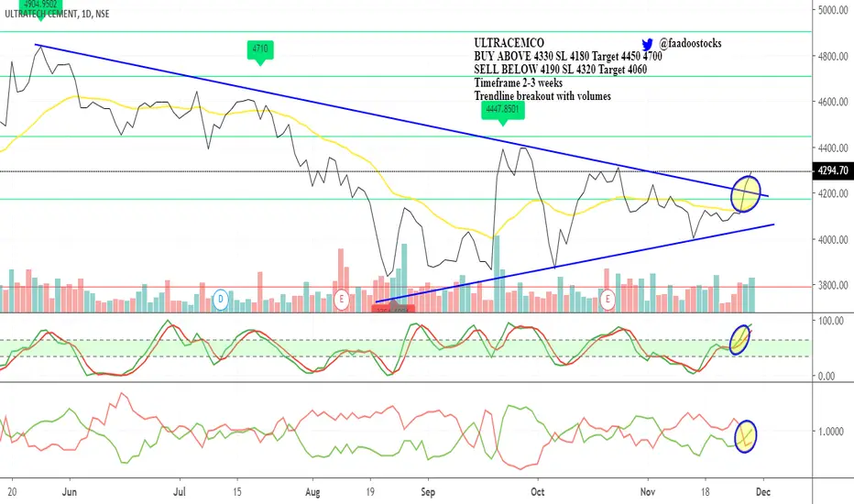Click the yellow ellipse on the bottom indicator pane
854x504 pixels.
point(746,436)
